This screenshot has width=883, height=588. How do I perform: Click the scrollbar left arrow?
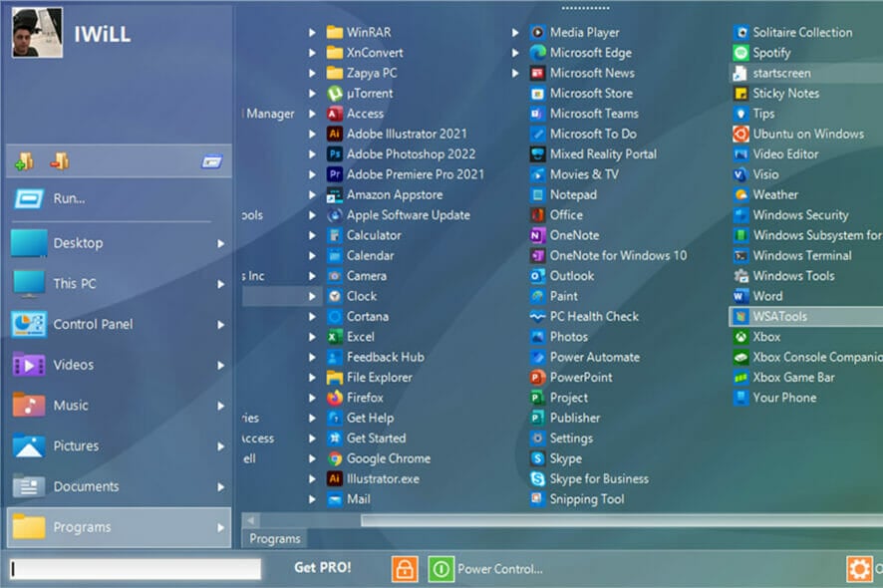tap(250, 520)
